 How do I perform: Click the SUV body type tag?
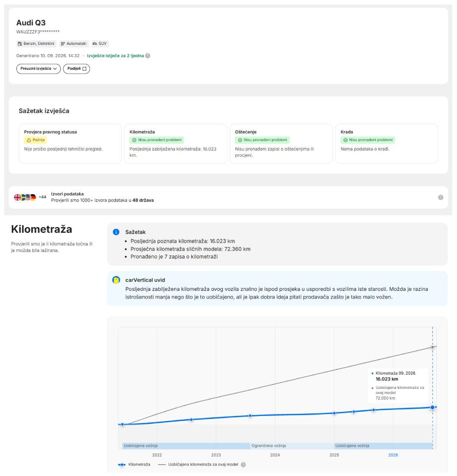pyautogui.click(x=100, y=44)
